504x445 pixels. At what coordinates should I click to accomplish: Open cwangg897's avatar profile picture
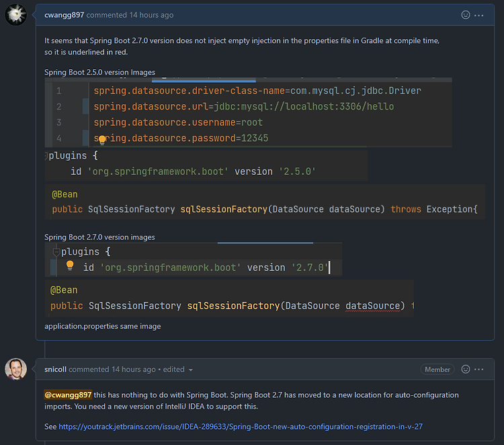tap(15, 15)
